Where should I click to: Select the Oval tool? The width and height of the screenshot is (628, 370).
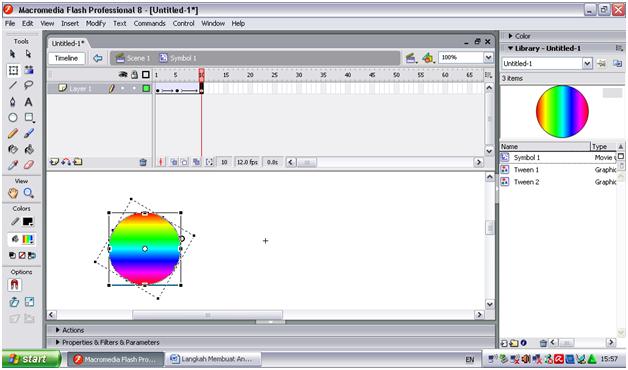point(13,117)
